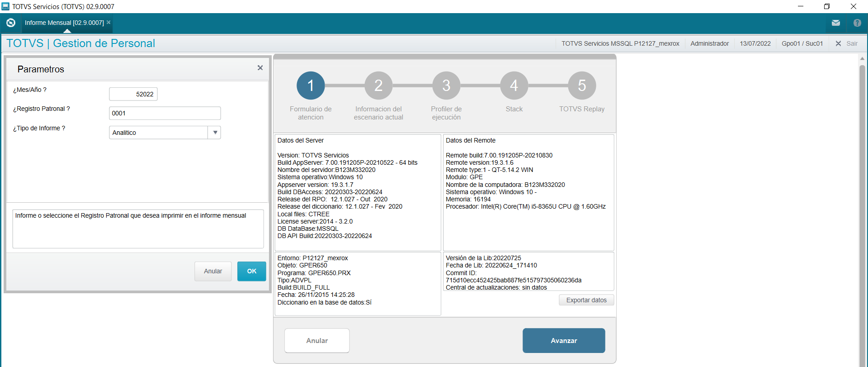Close the Informe Mensual tab

click(108, 22)
